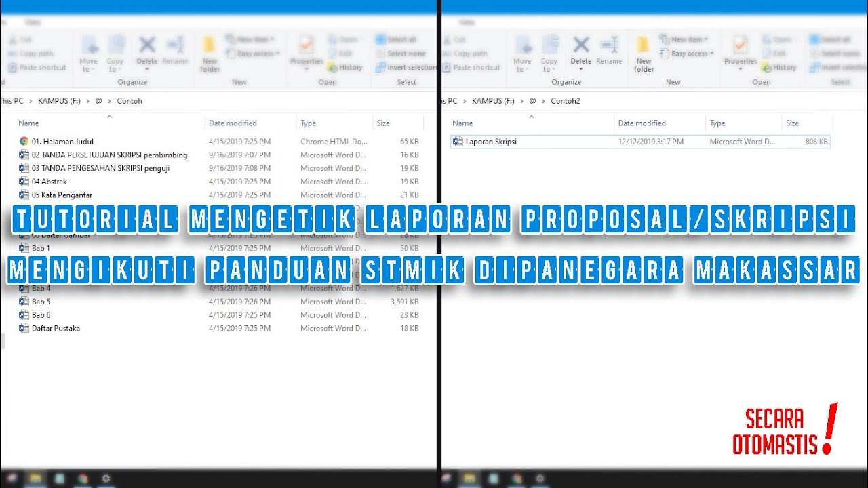
Task: Click @ breadcrumb in right window
Action: tap(532, 101)
